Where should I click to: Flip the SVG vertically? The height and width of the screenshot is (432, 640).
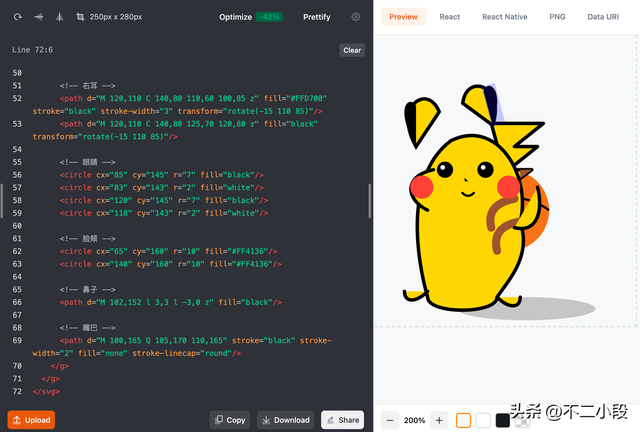click(x=39, y=17)
